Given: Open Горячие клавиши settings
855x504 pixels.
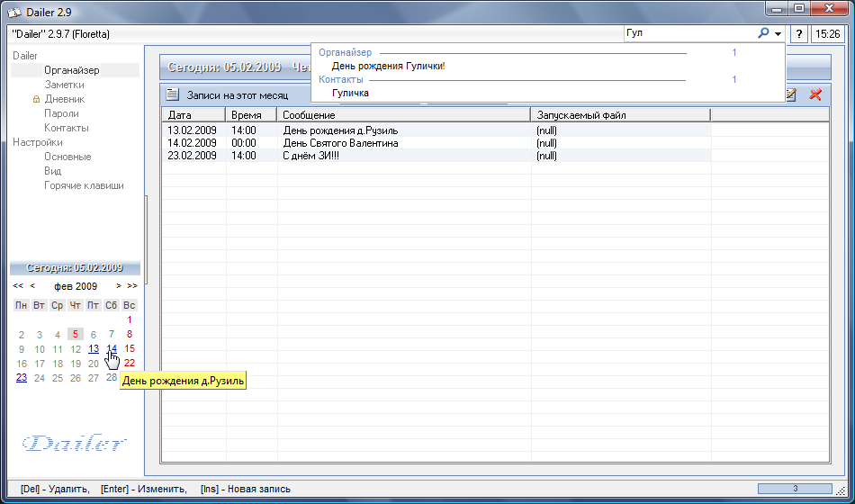Looking at the screenshot, I should (x=84, y=185).
